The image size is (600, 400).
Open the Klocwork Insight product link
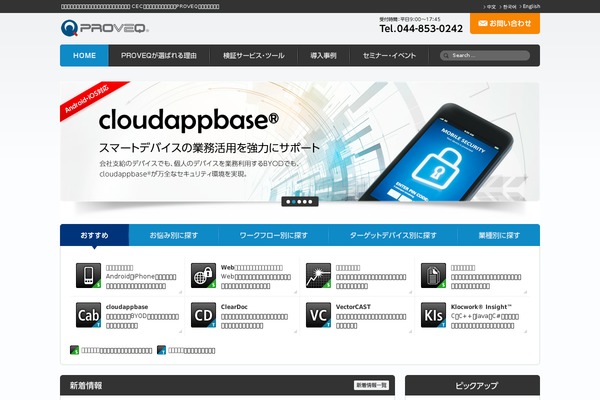[x=481, y=307]
